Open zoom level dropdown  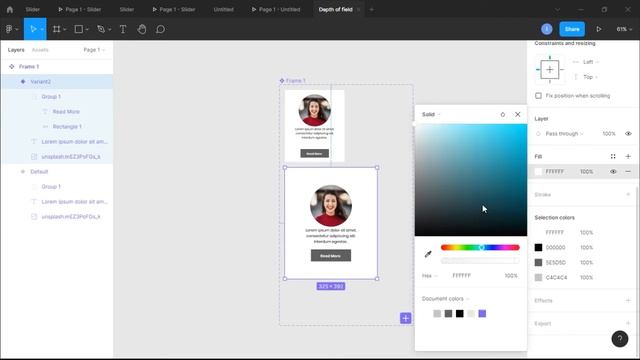tap(624, 29)
